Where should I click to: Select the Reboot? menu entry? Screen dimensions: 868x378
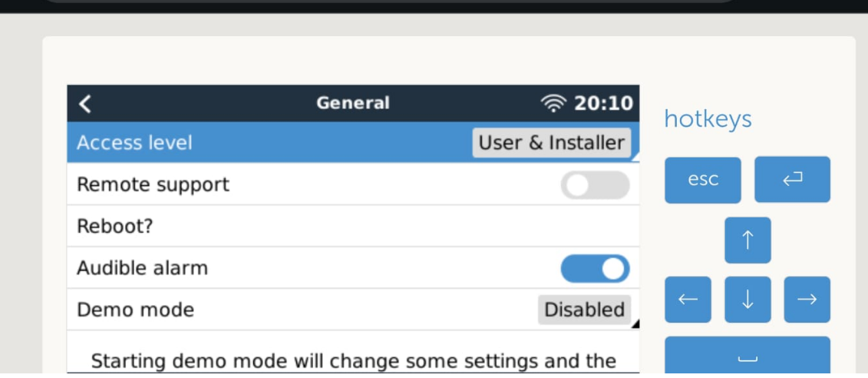115,227
